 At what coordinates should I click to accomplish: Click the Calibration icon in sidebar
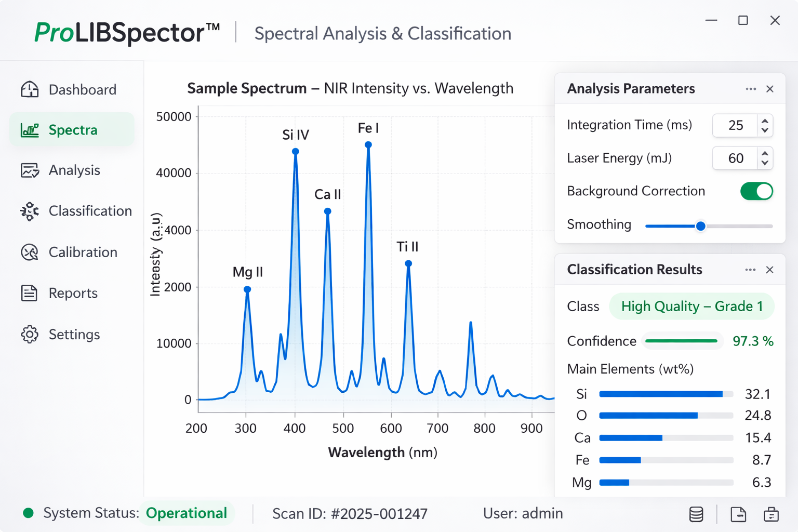pos(30,252)
